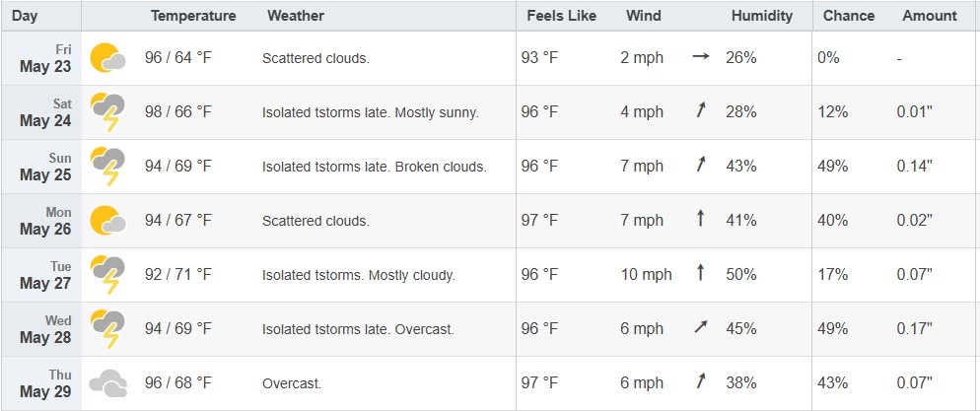Click the Chance column header

(849, 16)
